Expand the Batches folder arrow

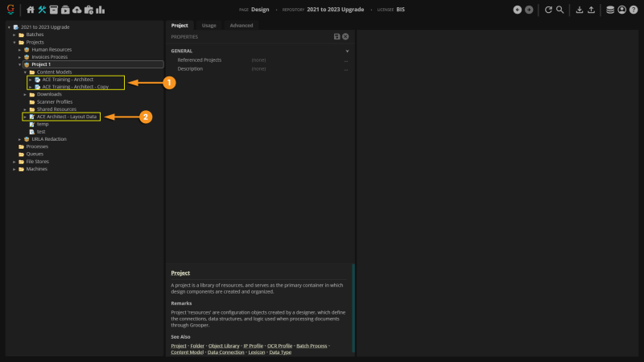14,35
